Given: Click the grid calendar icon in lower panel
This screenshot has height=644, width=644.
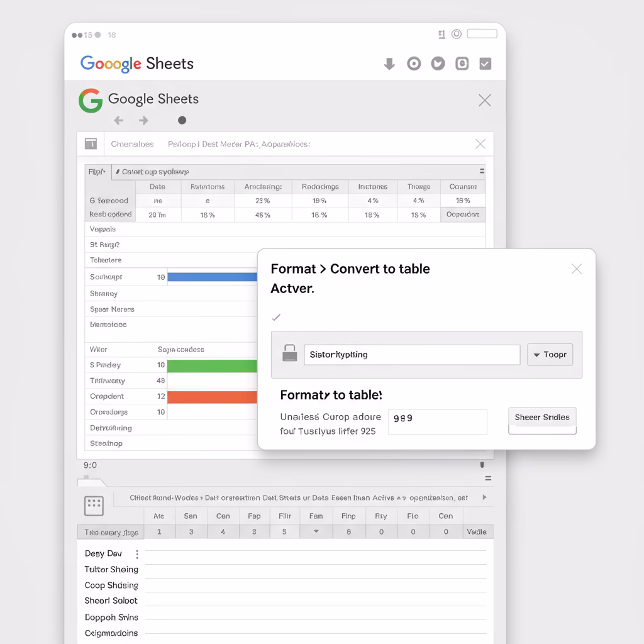Looking at the screenshot, I should (94, 506).
